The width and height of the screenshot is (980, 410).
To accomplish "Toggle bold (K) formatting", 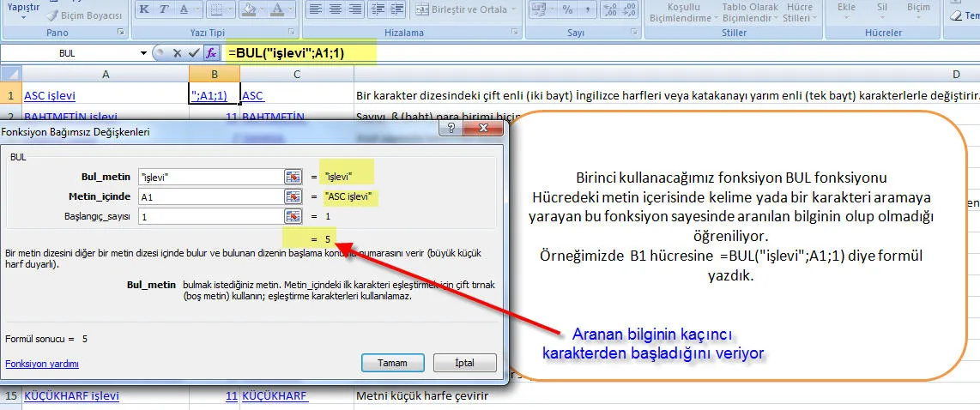I will point(144,9).
